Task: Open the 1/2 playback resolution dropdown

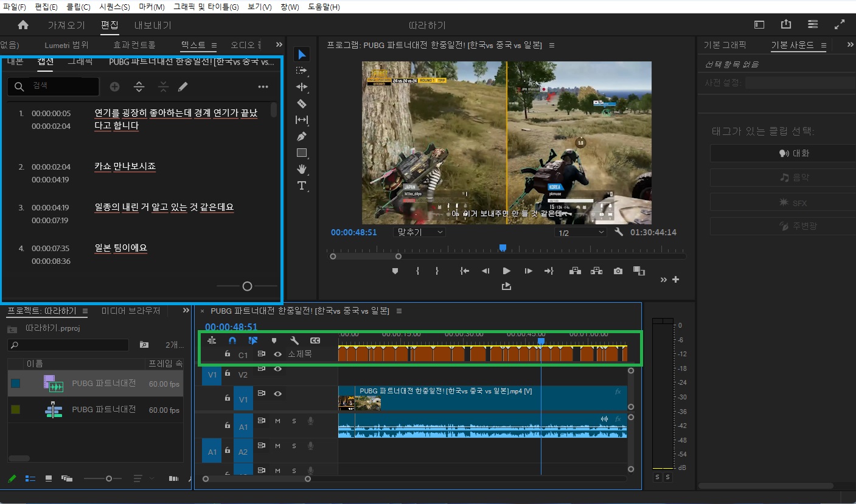Action: click(582, 233)
